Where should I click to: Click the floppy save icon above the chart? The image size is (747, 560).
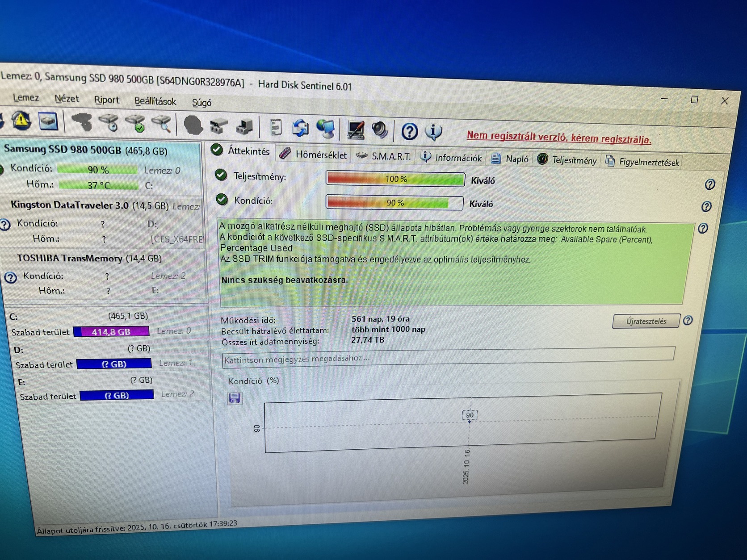point(235,398)
